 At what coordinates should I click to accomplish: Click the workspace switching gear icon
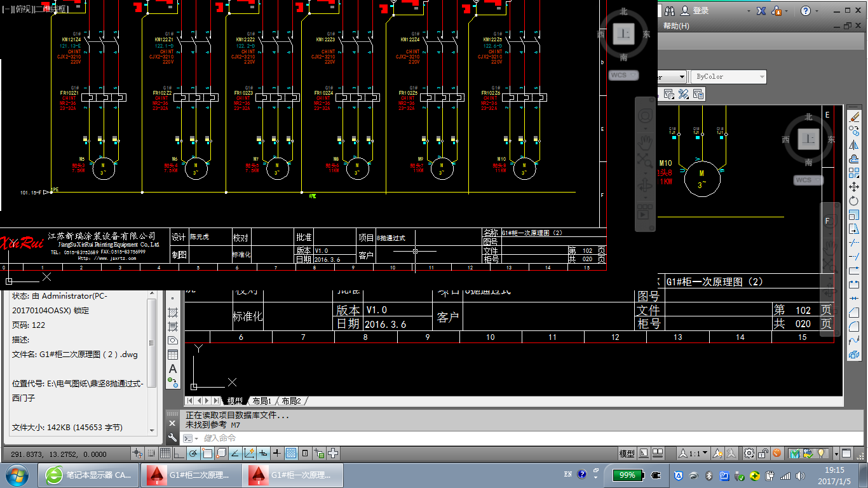click(x=749, y=453)
